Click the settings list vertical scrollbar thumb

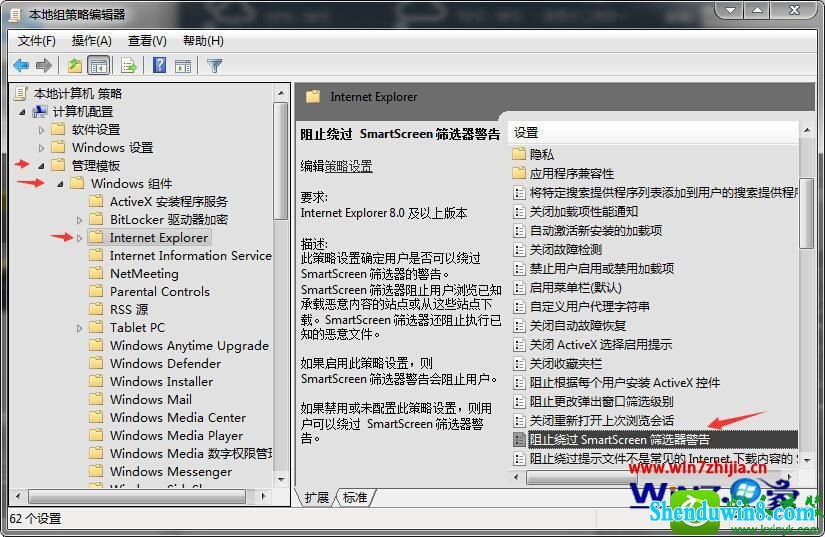pyautogui.click(x=807, y=213)
